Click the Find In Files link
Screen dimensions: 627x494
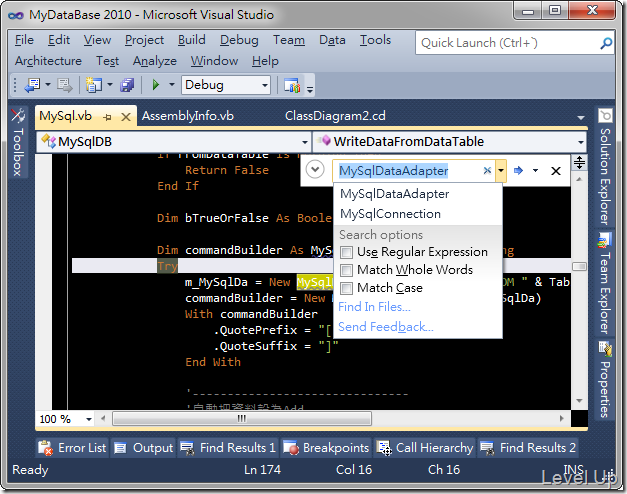tap(374, 307)
